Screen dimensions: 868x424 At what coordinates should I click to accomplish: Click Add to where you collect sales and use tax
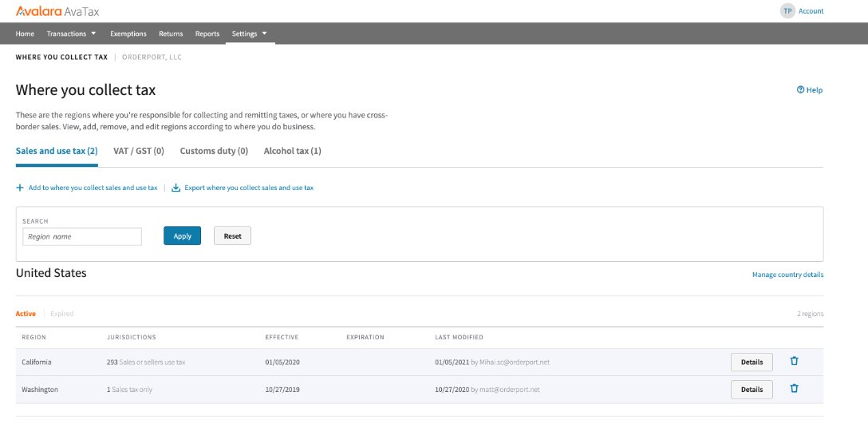coord(93,188)
